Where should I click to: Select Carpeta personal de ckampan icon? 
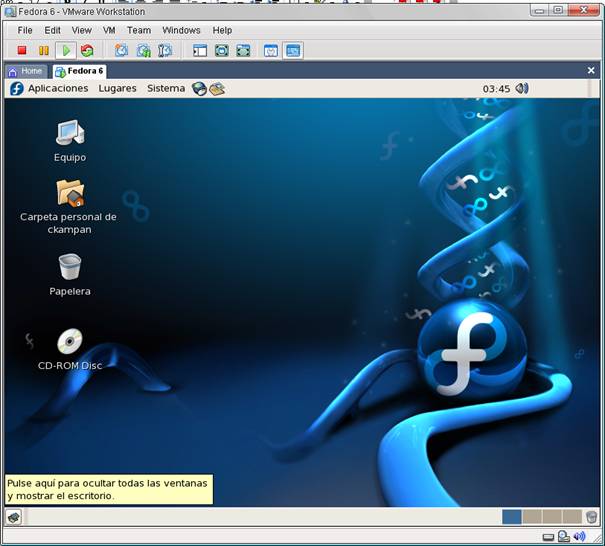coord(68,207)
